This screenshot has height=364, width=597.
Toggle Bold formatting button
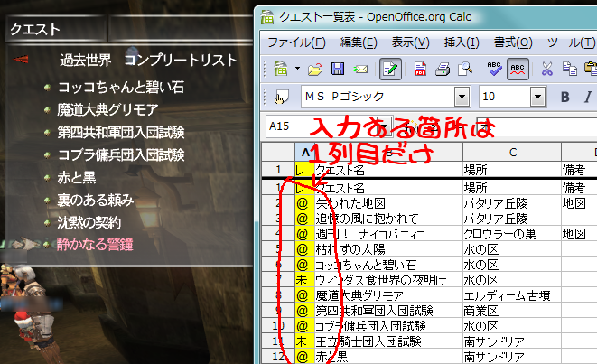point(565,97)
